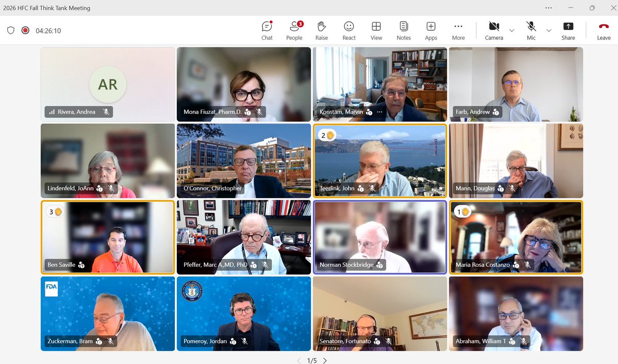Open the Apps menu
Viewport: 618px width, 364px height.
(x=431, y=31)
